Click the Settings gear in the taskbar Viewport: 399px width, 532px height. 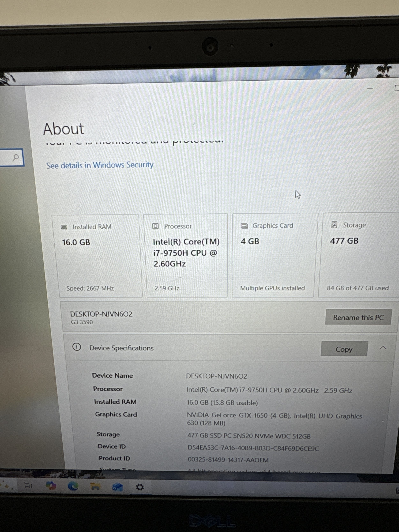[x=140, y=487]
